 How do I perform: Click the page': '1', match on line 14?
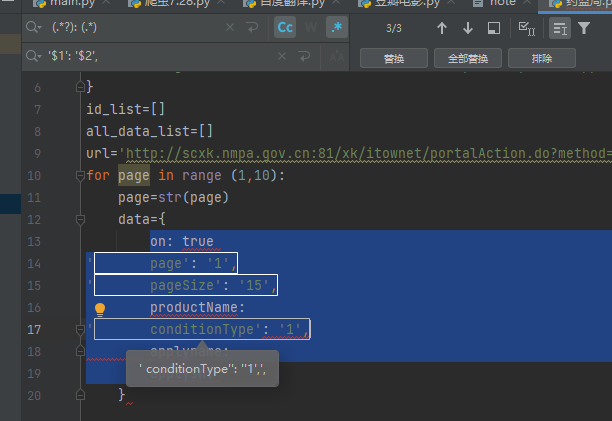(166, 263)
